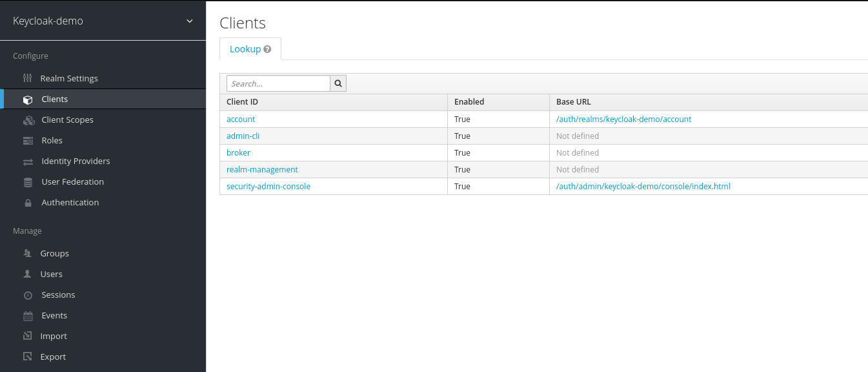Open the Import menu item
Viewport: 868px width, 372px height.
(54, 336)
